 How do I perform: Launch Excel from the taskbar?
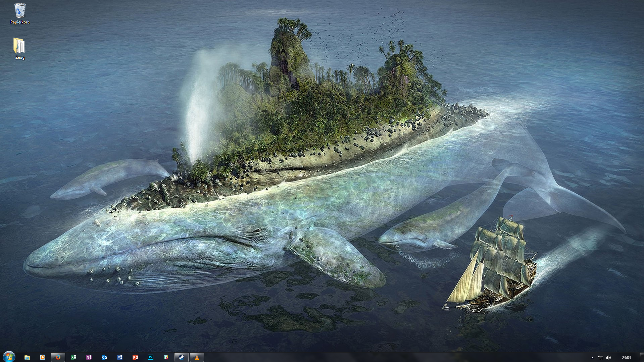click(73, 357)
